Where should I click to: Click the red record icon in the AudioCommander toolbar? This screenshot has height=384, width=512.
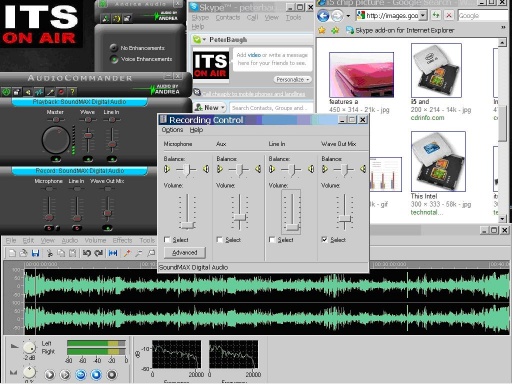[61, 91]
